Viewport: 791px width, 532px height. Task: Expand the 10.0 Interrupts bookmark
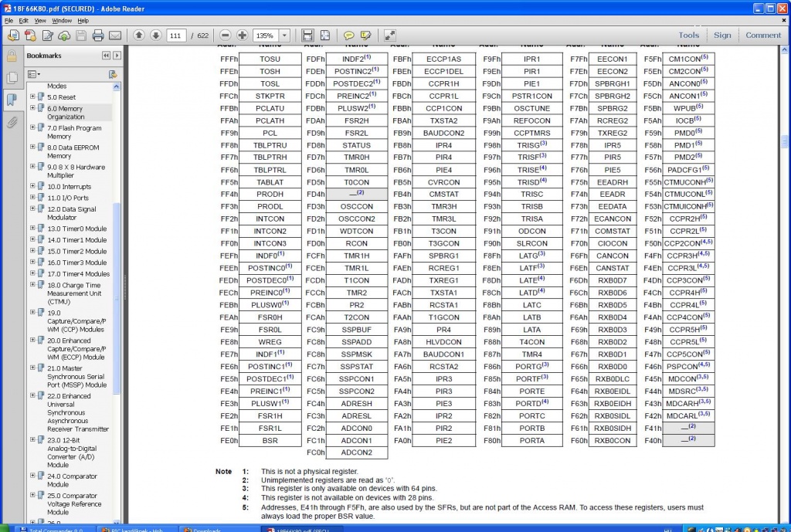click(32, 186)
